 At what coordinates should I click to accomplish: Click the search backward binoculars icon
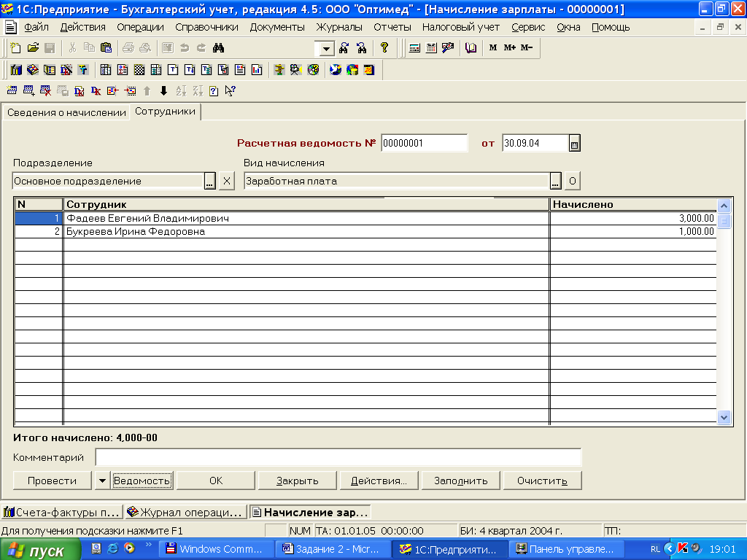coord(361,47)
